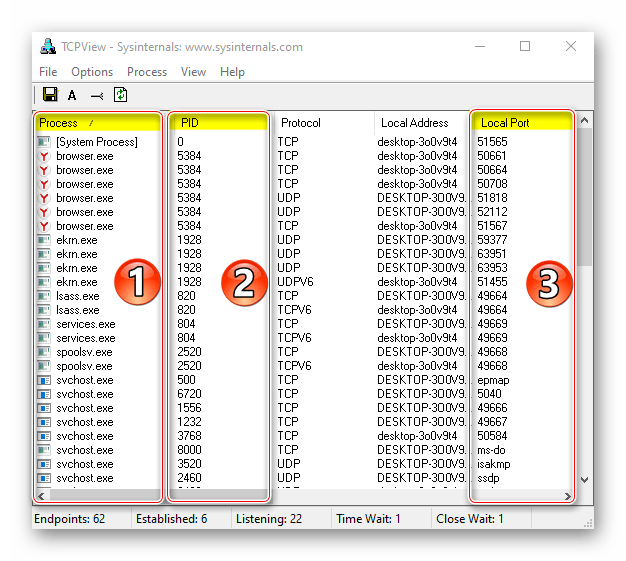Select the [System Process] row icon
Screen dimensions: 626x561
click(44, 142)
